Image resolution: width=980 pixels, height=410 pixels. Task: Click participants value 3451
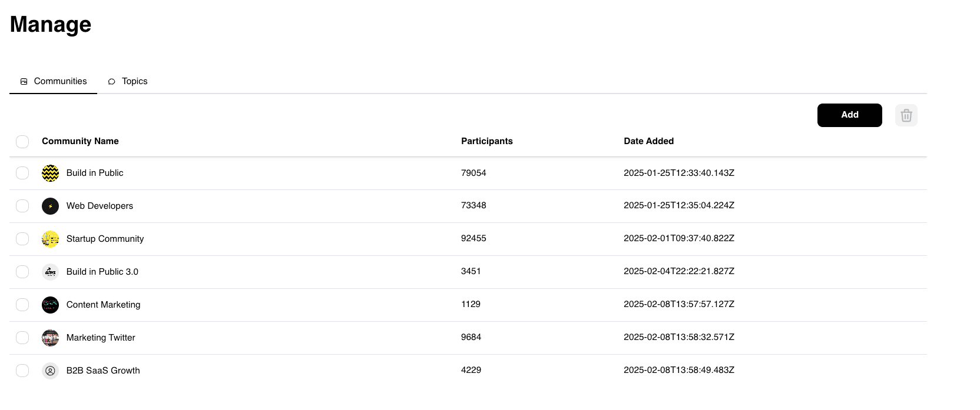pyautogui.click(x=471, y=271)
